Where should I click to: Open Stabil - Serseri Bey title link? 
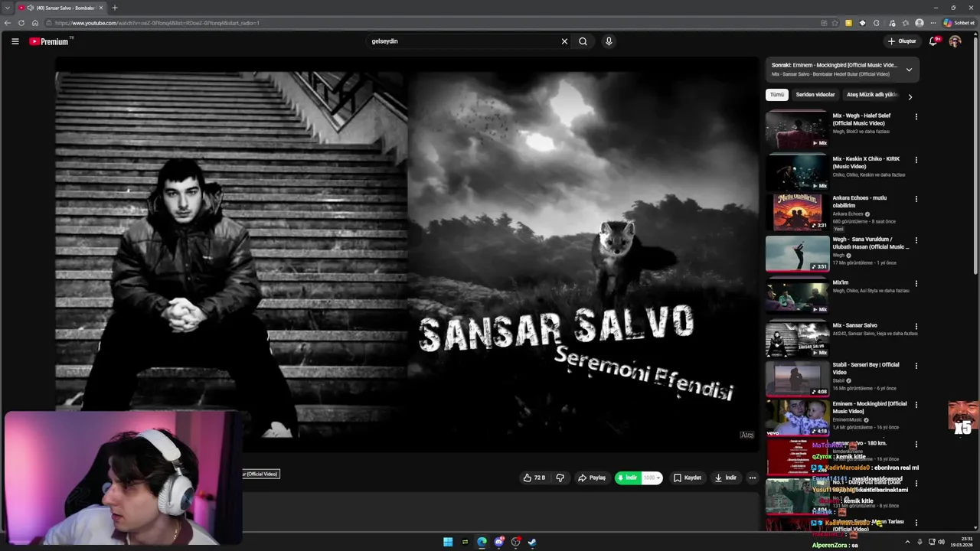click(866, 368)
